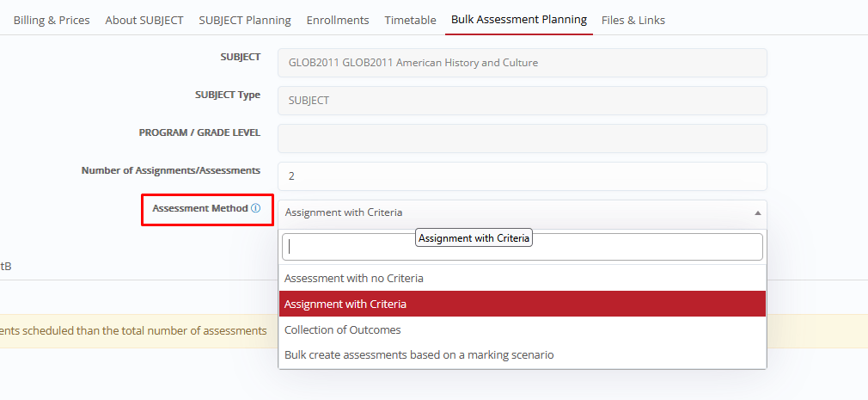
Task: Open the Billing & Prices tab
Action: 52,20
